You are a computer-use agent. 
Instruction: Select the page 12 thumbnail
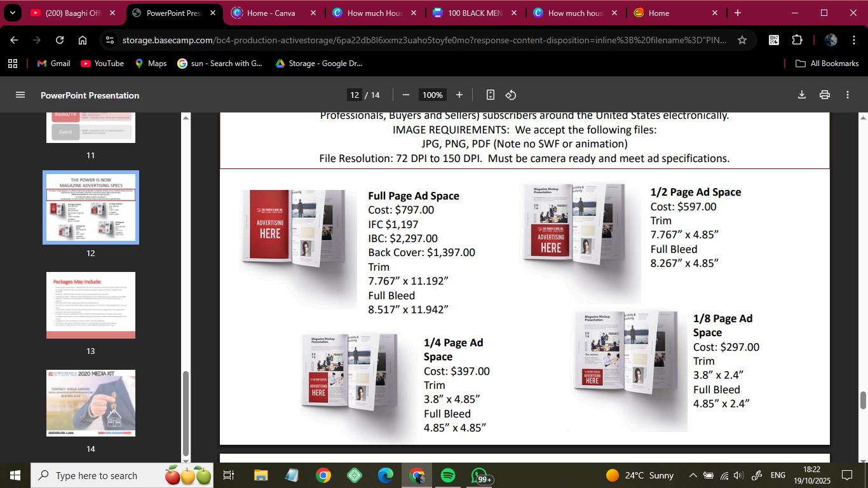[91, 207]
